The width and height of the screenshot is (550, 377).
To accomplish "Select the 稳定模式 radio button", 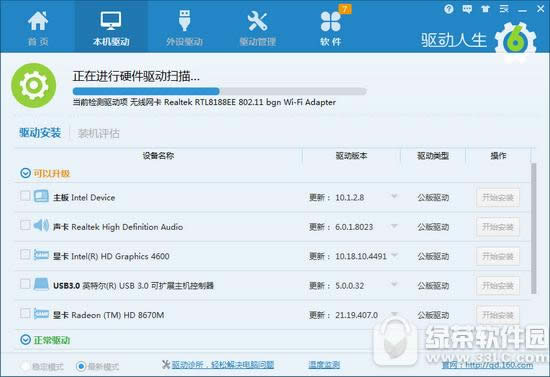I will tap(25, 366).
